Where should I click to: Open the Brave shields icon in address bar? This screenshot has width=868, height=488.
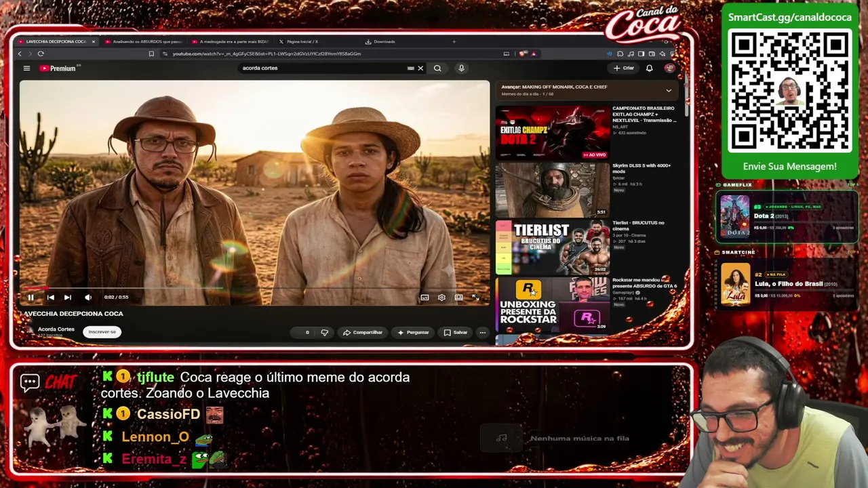[x=523, y=54]
